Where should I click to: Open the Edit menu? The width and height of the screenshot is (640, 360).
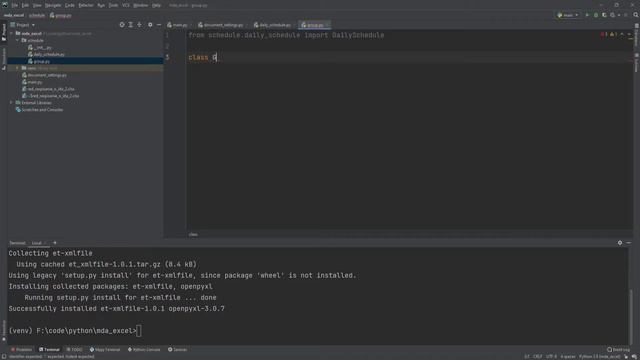pyautogui.click(x=25, y=5)
